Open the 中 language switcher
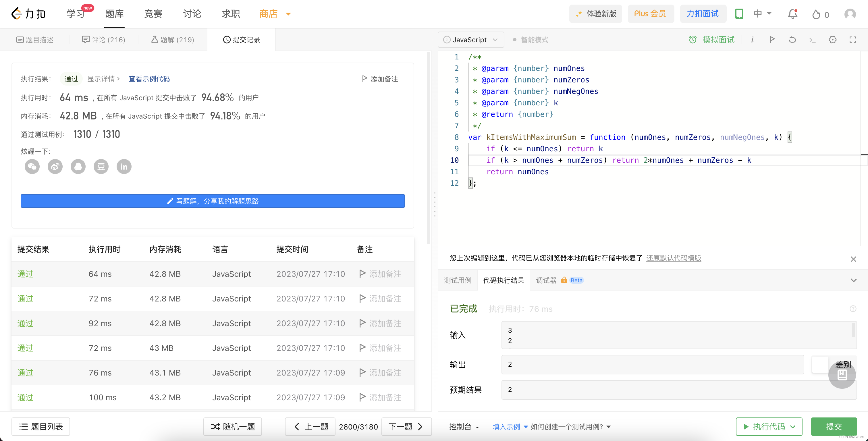Image resolution: width=868 pixels, height=441 pixels. pos(762,14)
